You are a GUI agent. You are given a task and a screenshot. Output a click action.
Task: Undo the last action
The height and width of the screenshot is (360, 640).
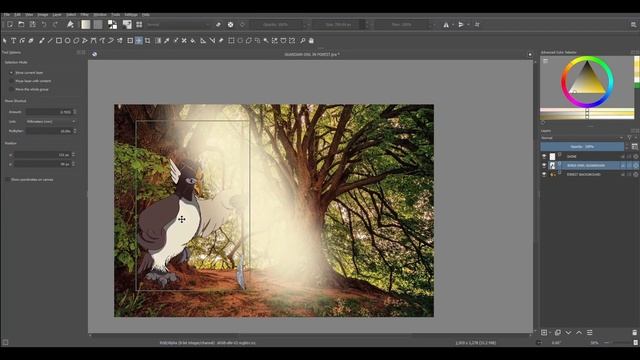(44, 24)
